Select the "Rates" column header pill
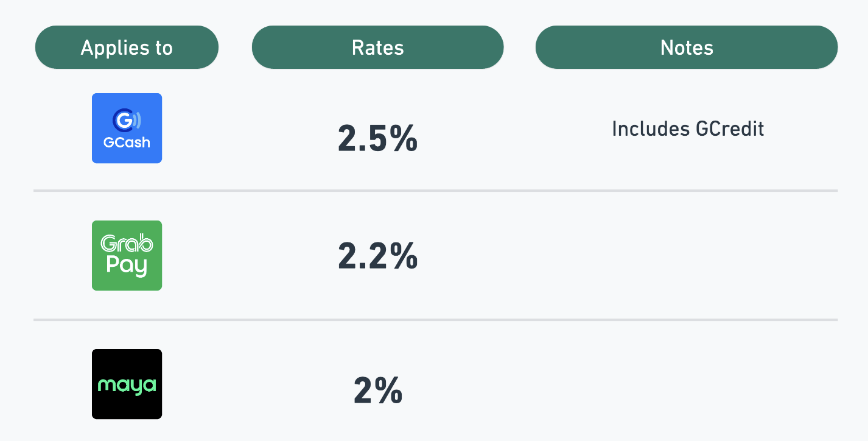 click(x=377, y=48)
